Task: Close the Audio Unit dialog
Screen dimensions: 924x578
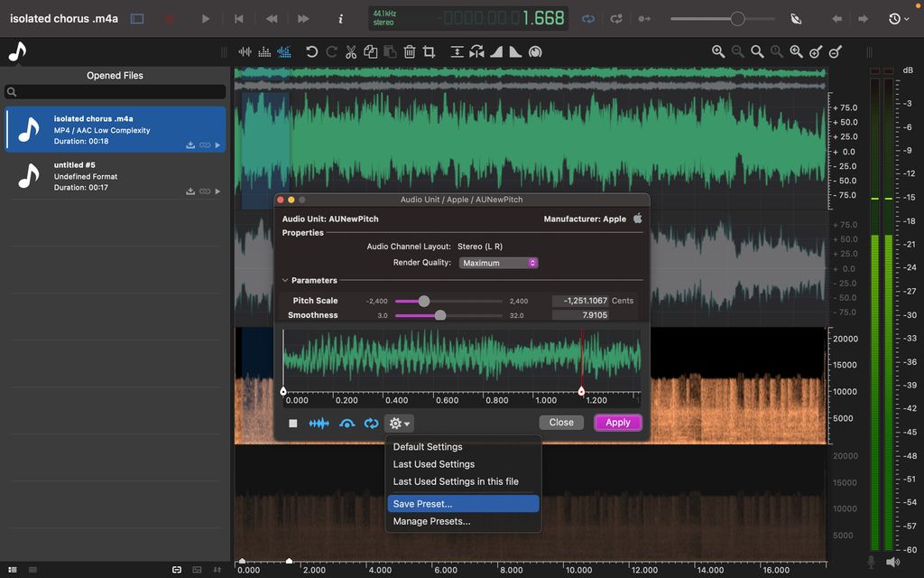Action: tap(561, 422)
